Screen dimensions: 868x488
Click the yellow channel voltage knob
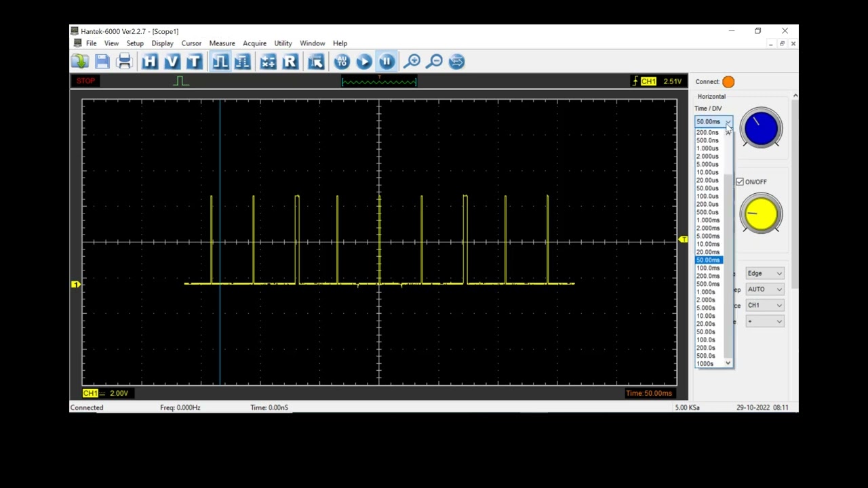tap(761, 213)
